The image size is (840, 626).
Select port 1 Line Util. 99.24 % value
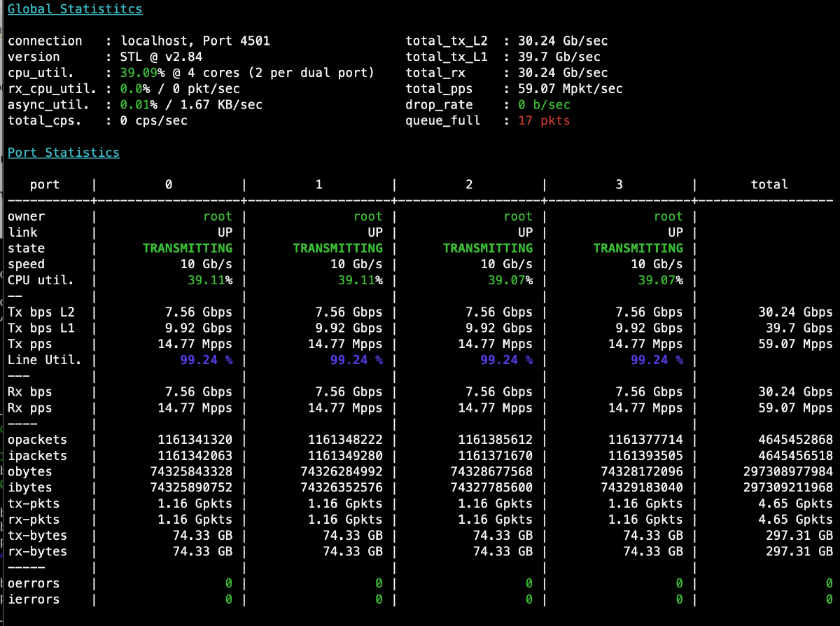[356, 360]
